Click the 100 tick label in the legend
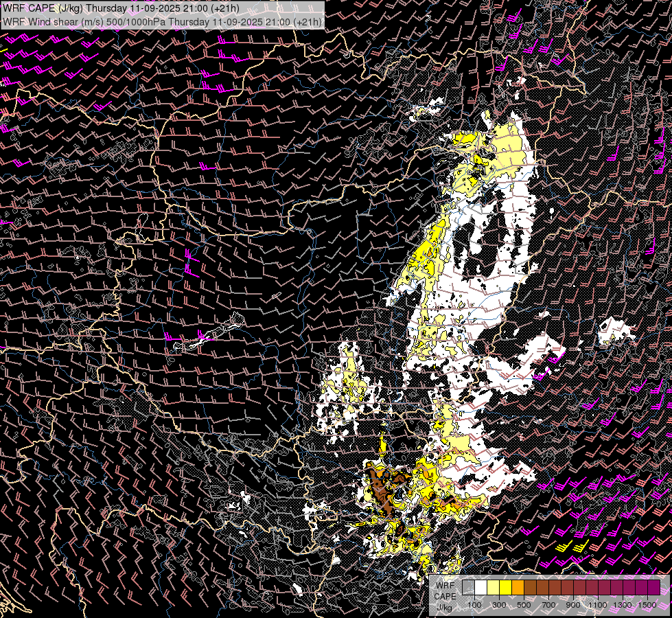This screenshot has width=672, height=618. (474, 605)
